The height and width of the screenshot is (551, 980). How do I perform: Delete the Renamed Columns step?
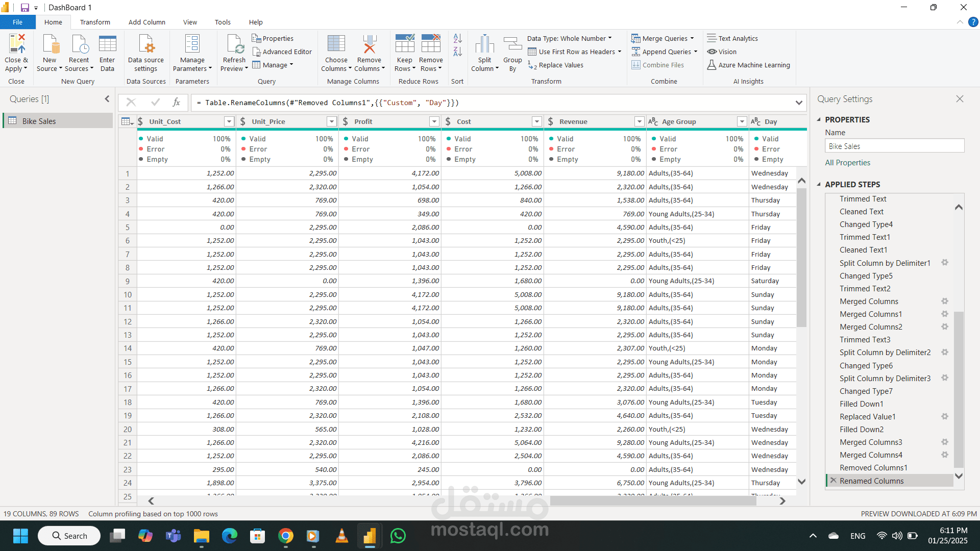[834, 481]
